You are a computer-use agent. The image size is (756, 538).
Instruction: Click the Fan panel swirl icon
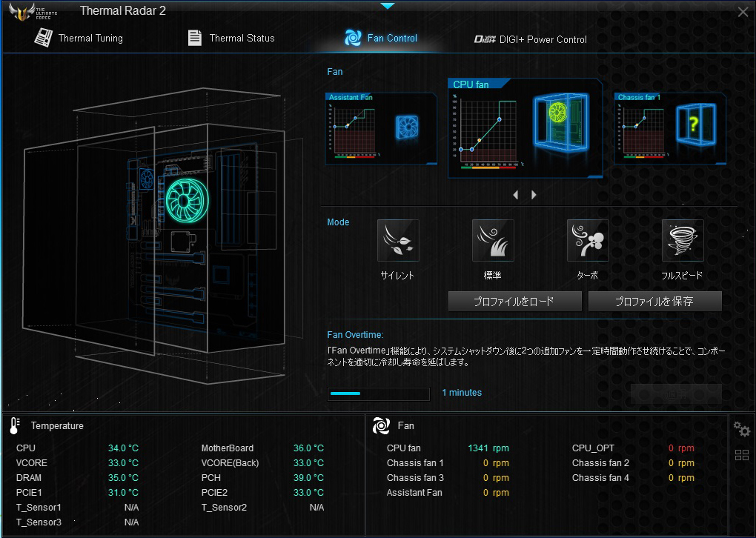click(x=381, y=425)
